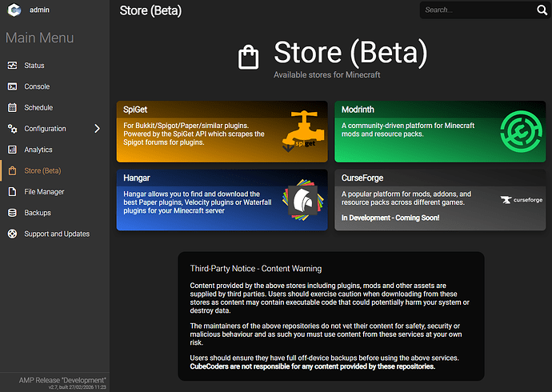Click the Support and Updates lifebuoy icon
The width and height of the screenshot is (552, 392).
[12, 234]
